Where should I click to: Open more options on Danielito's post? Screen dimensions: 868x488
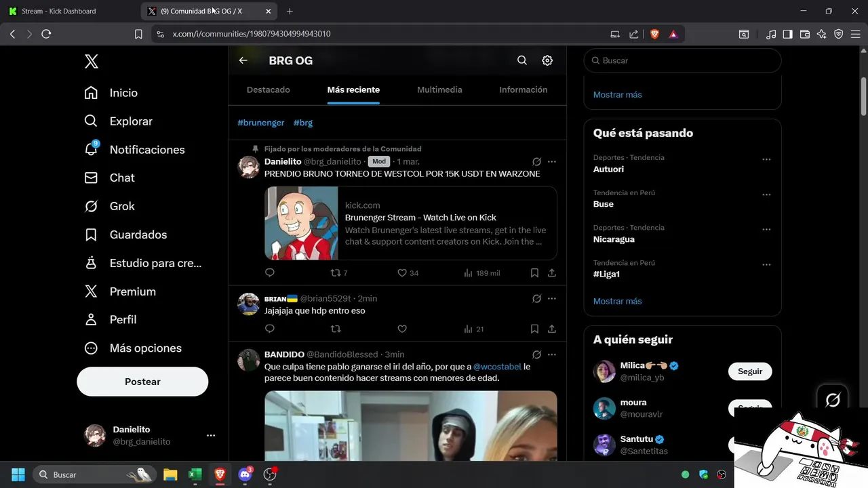click(x=552, y=162)
